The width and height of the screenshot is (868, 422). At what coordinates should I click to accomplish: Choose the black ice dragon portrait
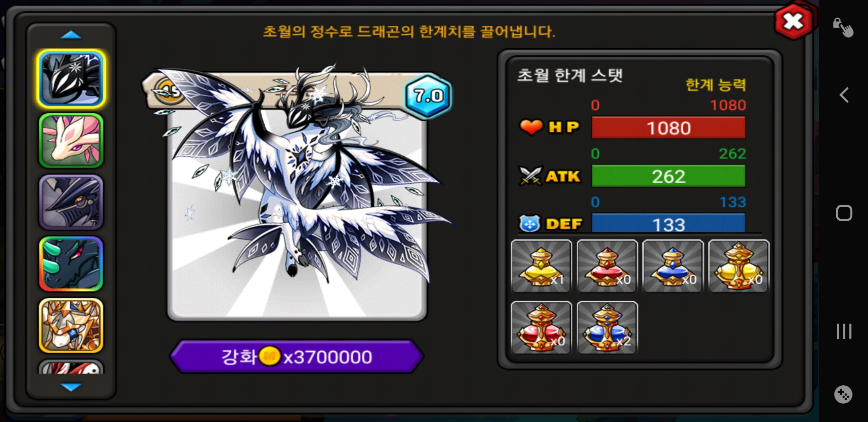point(71,79)
